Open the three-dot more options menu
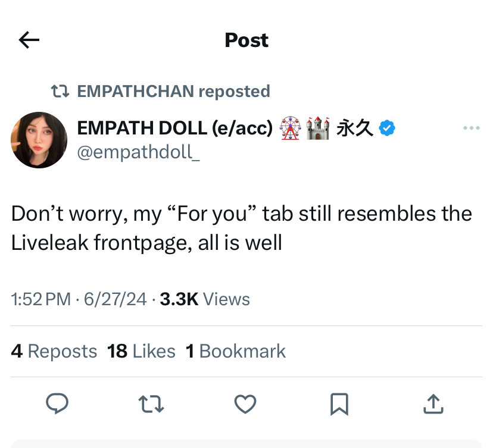This screenshot has width=493, height=448. point(472,128)
